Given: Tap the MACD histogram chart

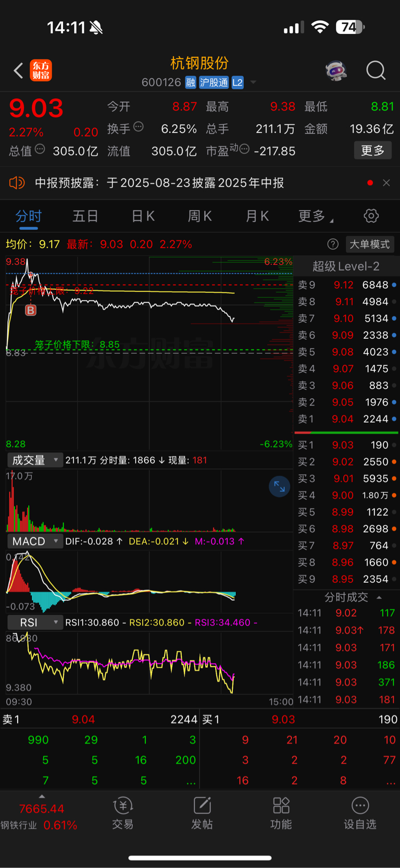Looking at the screenshot, I should coord(149,581).
